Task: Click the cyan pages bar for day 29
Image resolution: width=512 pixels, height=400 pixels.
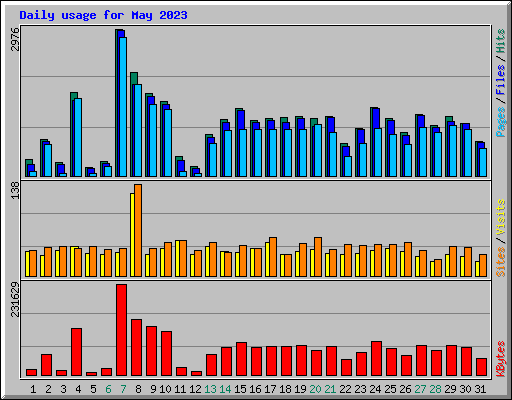Action: click(x=453, y=151)
